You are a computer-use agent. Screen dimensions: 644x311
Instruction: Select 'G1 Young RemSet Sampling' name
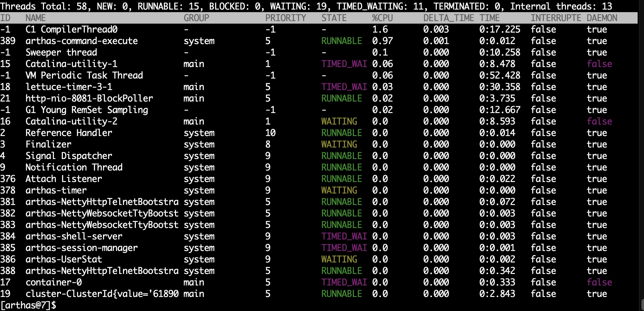point(87,110)
